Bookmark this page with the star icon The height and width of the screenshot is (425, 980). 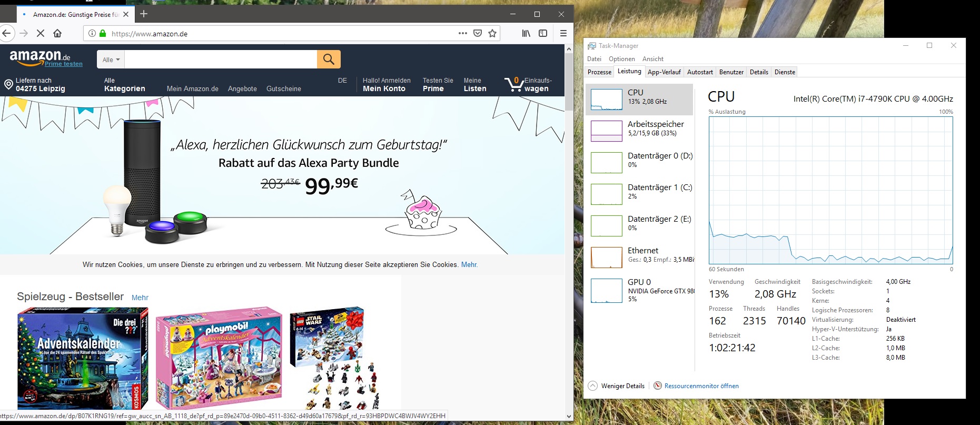pos(492,33)
